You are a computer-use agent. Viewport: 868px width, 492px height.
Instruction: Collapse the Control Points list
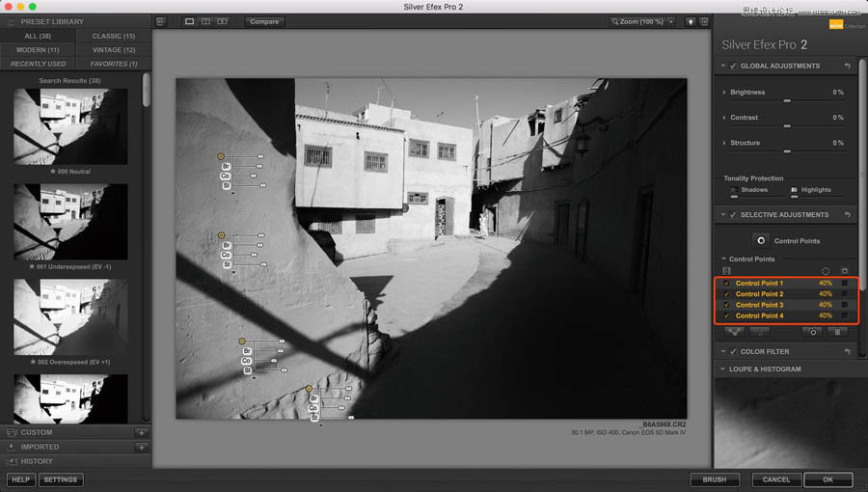(723, 259)
